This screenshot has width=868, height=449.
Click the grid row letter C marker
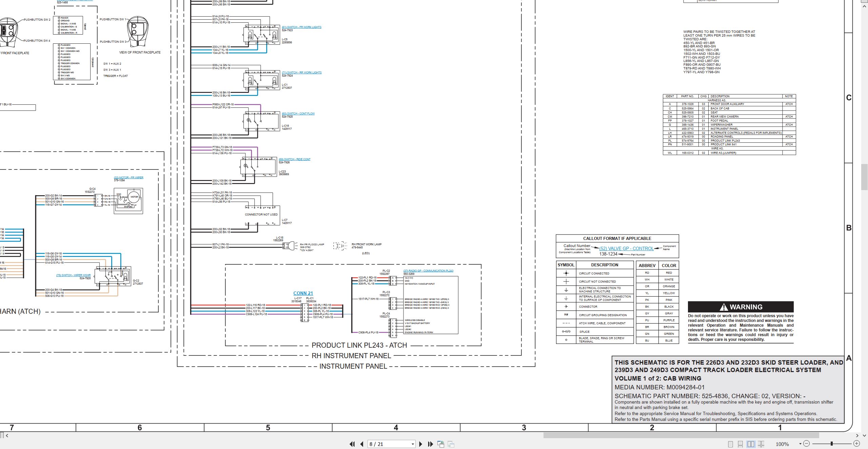click(849, 98)
